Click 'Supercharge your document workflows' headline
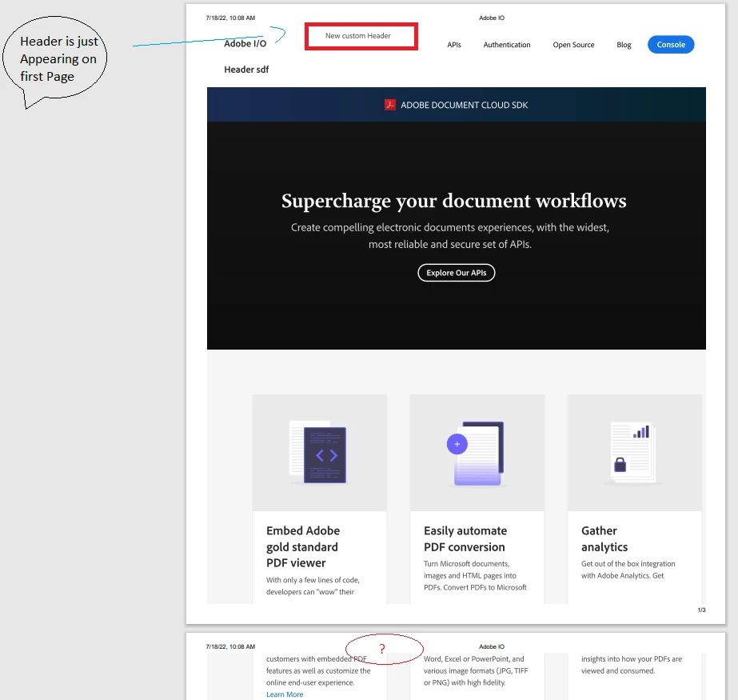Viewport: 738px width, 700px height. pos(453,201)
